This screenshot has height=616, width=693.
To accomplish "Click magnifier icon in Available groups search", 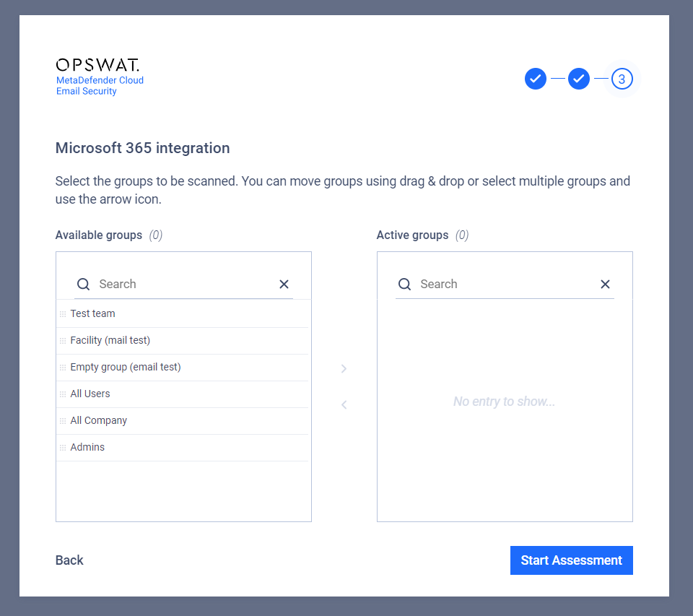I will tap(83, 284).
